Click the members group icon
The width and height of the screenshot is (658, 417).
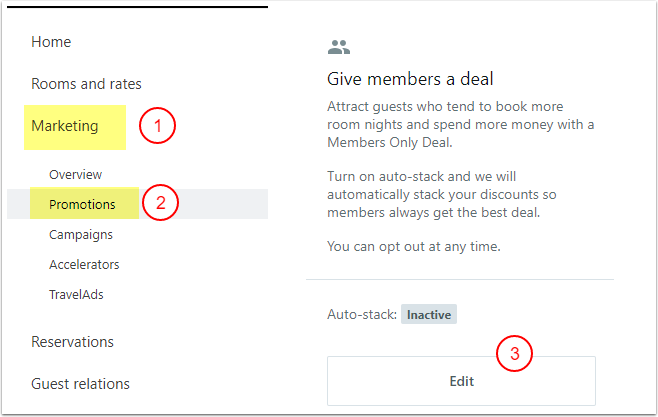[339, 47]
